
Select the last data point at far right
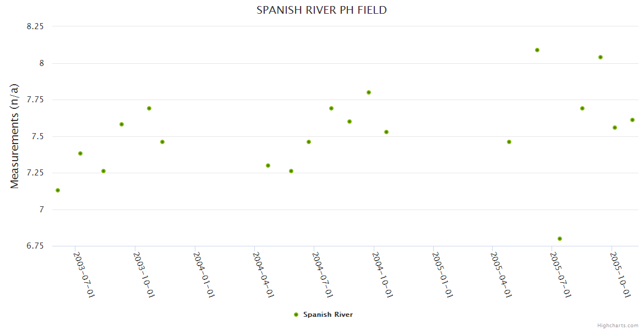pos(632,120)
